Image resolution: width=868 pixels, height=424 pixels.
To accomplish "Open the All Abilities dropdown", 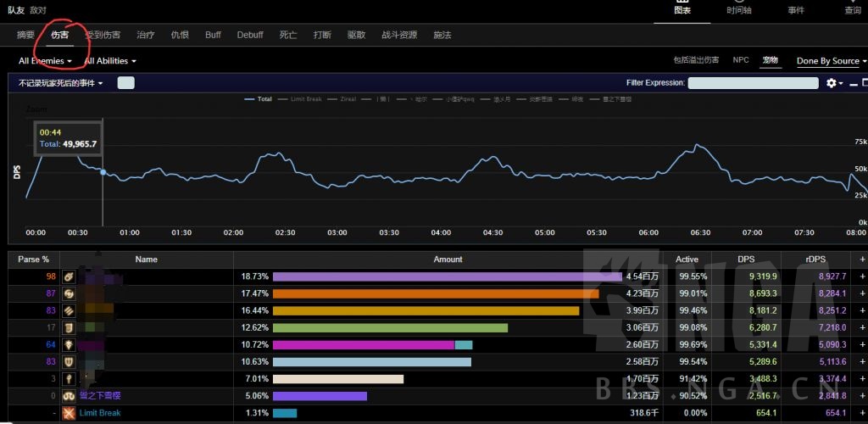I will coord(109,61).
